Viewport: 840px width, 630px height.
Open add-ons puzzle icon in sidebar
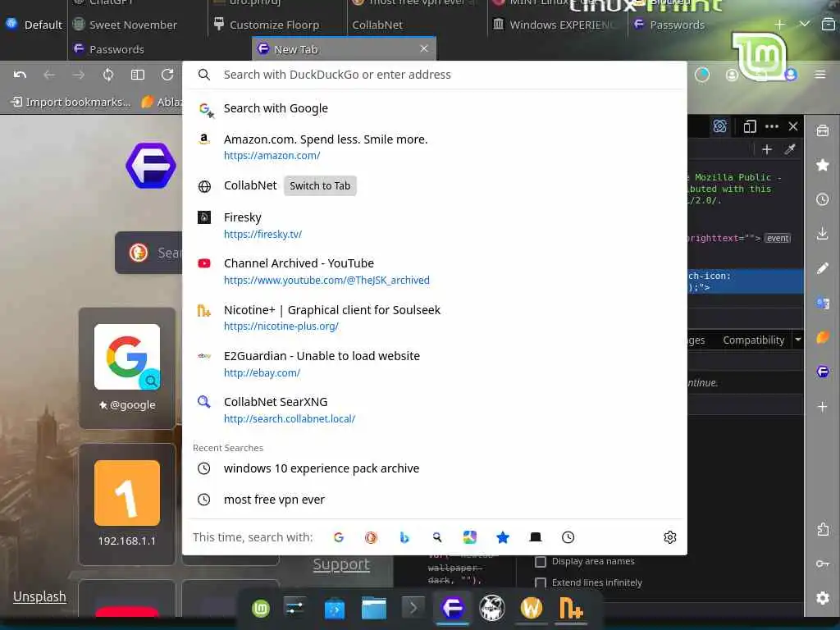(x=822, y=529)
